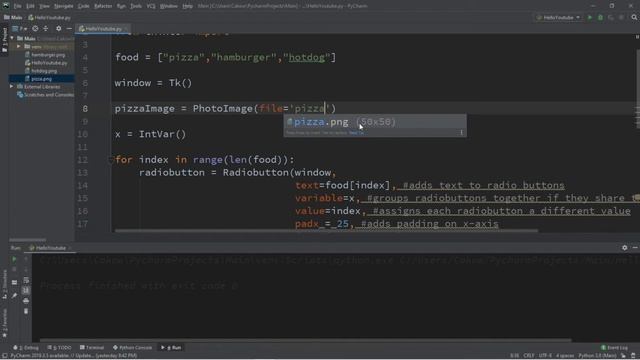Screen dimensions: 640x360
Task: Open Search Everywhere magnifier icon
Action: (634, 18)
